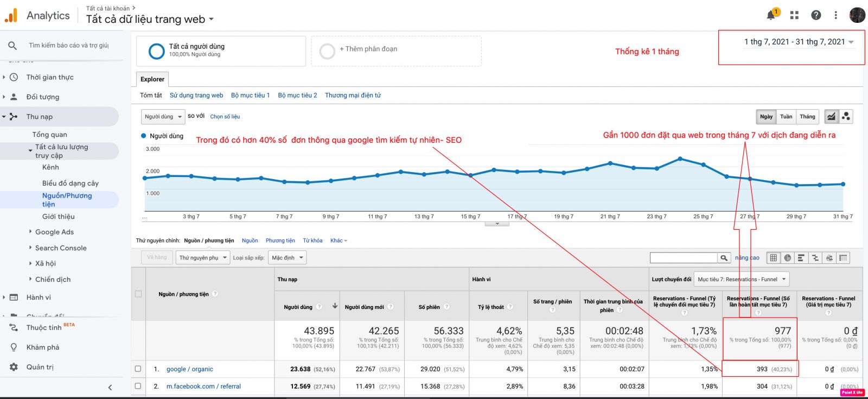Collapse Tất cả lưu lượng truy cập
868x399 pixels.
30,150
